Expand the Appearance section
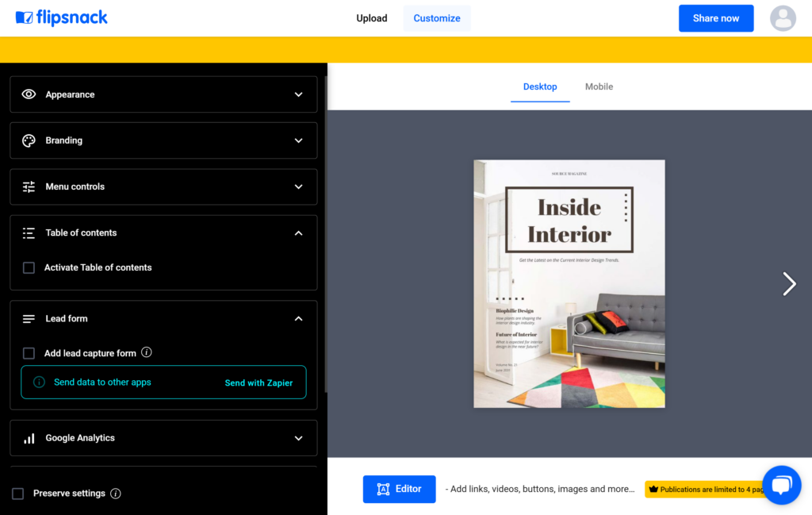The image size is (812, 515). pos(299,94)
